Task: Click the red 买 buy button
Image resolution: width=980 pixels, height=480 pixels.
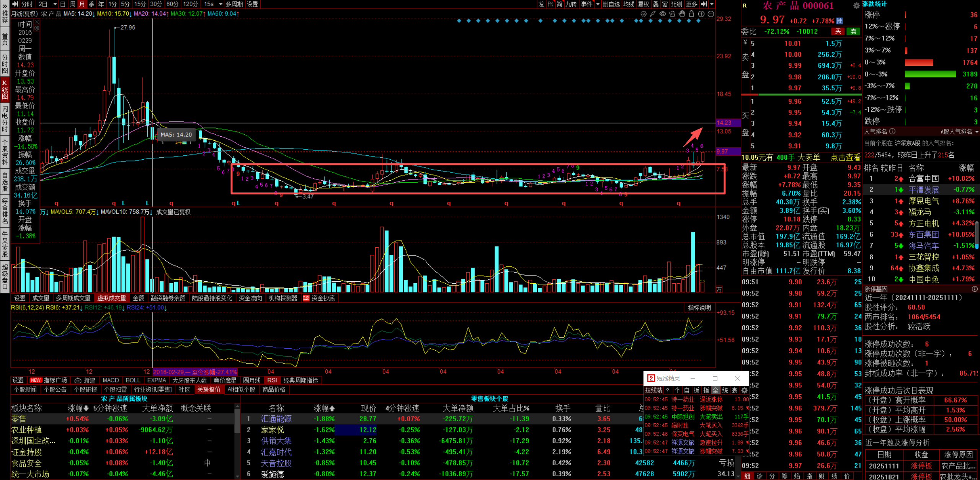Action: 838,31
